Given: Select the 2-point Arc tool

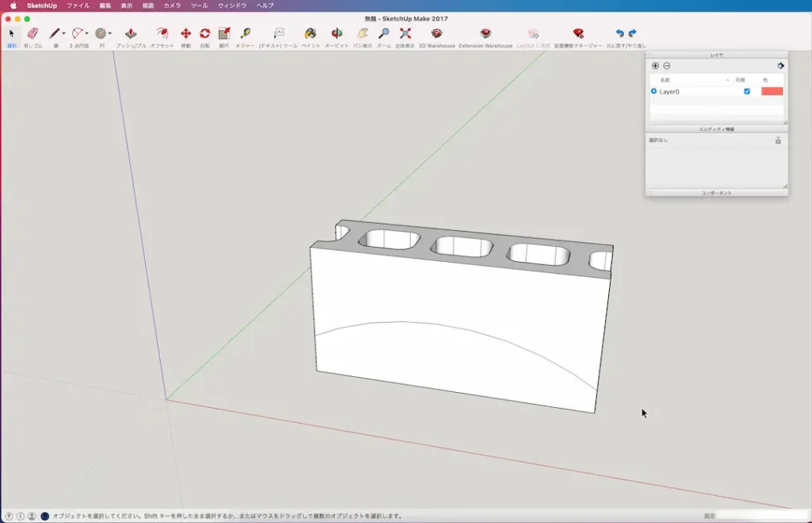Looking at the screenshot, I should 77,33.
